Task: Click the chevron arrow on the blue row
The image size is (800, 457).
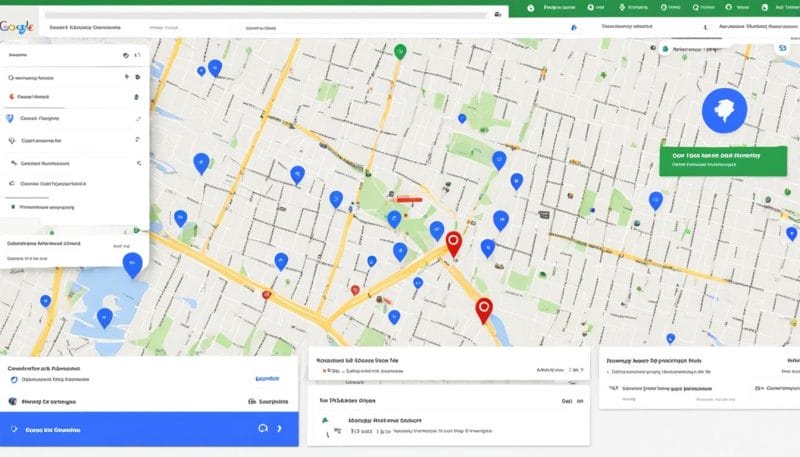Action: [280, 428]
